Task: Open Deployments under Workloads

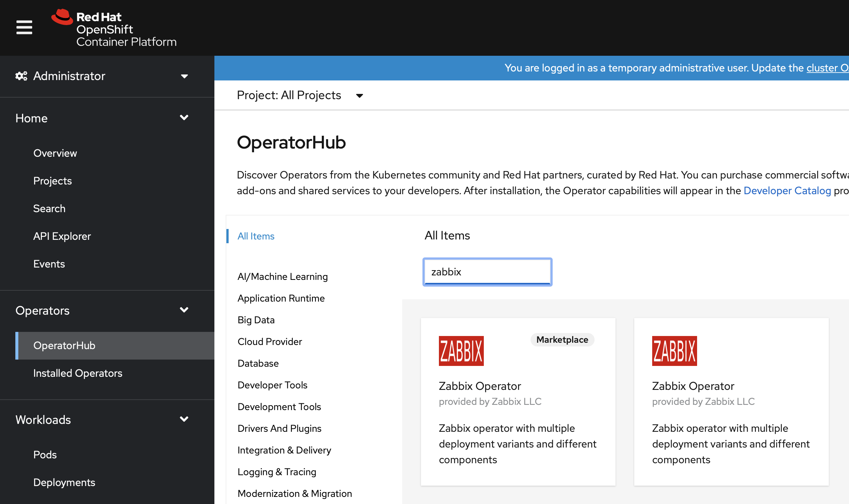Action: tap(64, 482)
